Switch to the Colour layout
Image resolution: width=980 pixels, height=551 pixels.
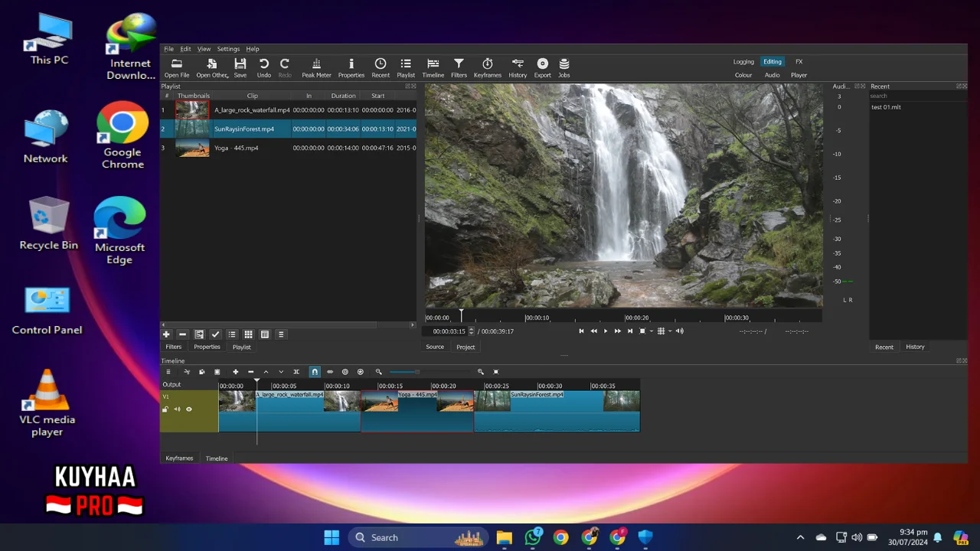[743, 75]
